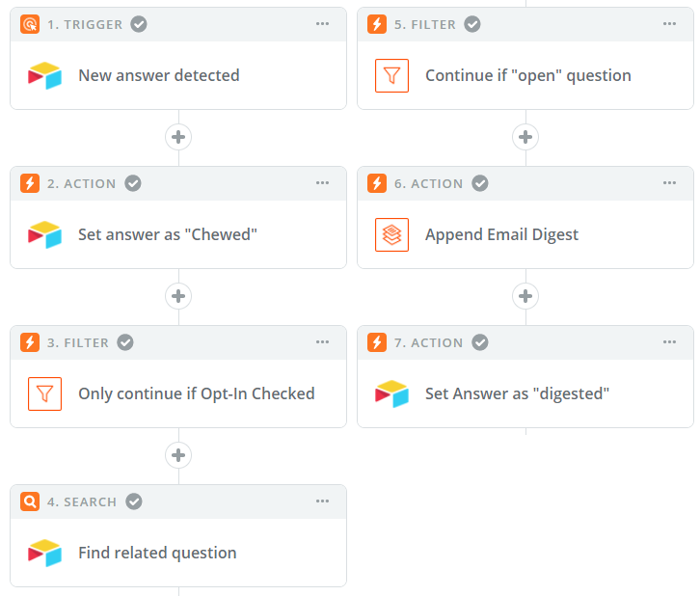The image size is (700, 596).
Task: Click the Airtable icon beside Find related question
Action: click(44, 553)
